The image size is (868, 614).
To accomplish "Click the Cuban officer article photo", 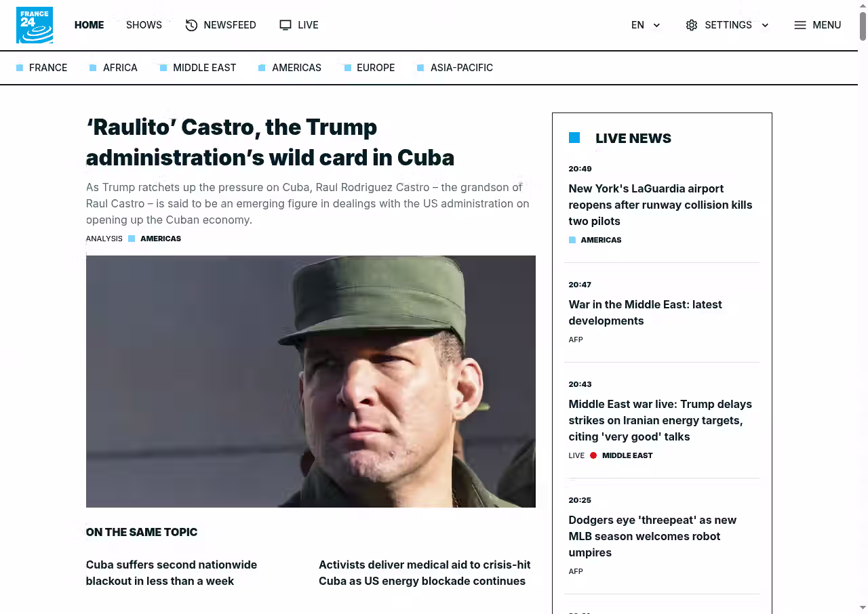I will 311,382.
